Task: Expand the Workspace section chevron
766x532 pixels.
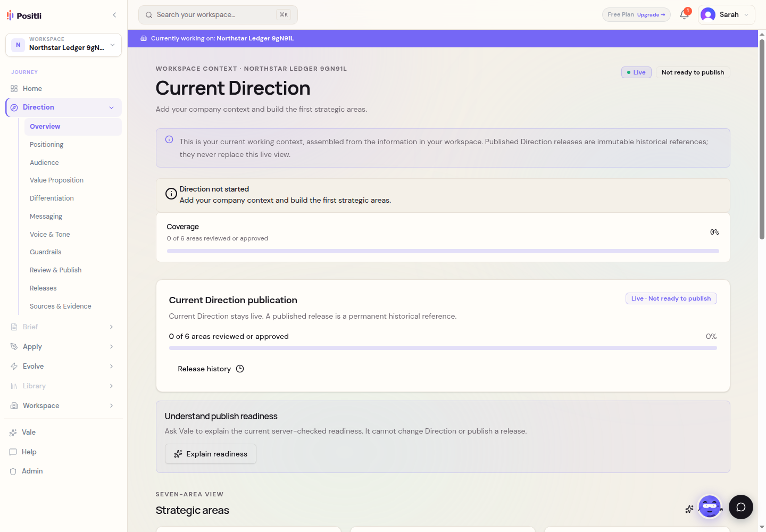Action: coord(112,405)
